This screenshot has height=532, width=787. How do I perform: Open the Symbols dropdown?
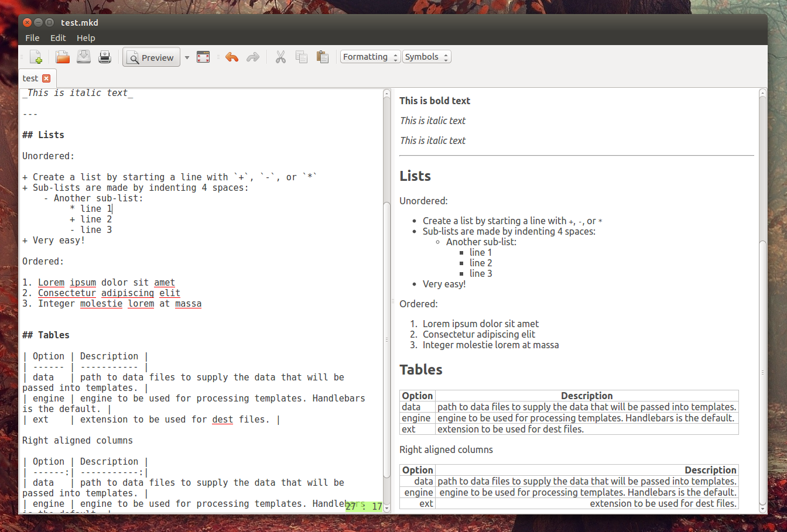427,57
